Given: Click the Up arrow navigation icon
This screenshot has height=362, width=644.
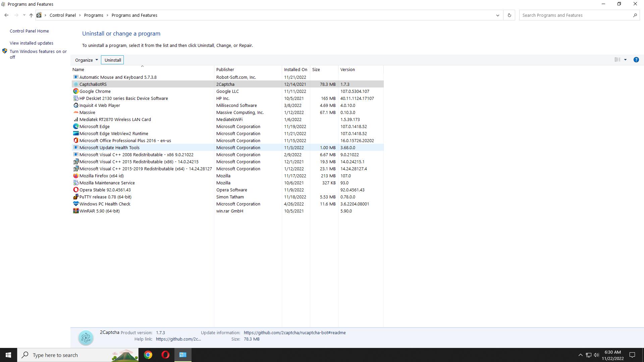Looking at the screenshot, I should click(31, 15).
